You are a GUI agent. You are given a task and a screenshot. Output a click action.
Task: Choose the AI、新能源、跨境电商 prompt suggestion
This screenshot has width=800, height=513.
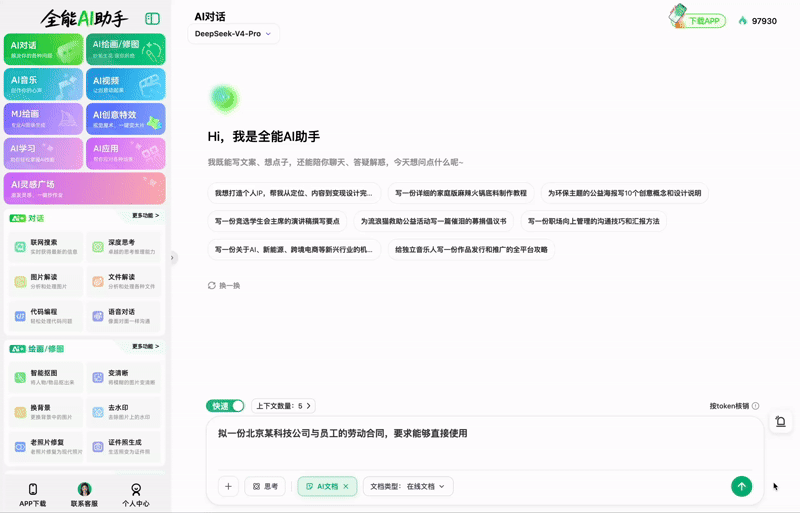tap(294, 250)
